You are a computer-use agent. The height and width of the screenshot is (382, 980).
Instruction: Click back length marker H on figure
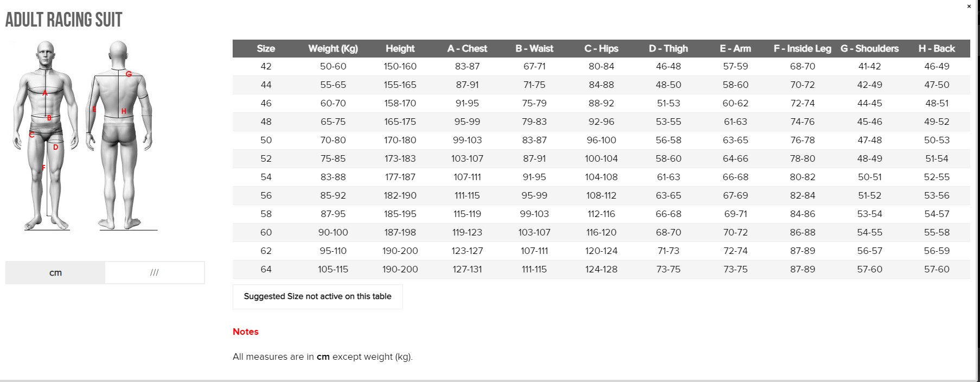(x=124, y=111)
